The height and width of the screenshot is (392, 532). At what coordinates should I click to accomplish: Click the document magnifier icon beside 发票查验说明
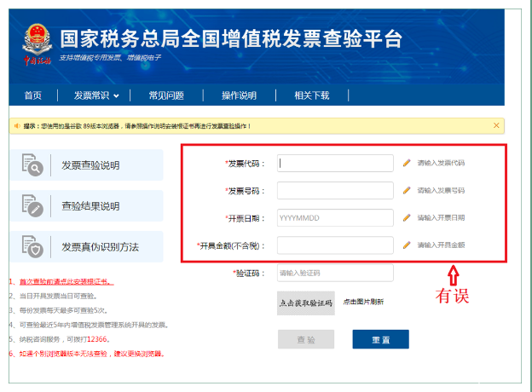(32, 164)
